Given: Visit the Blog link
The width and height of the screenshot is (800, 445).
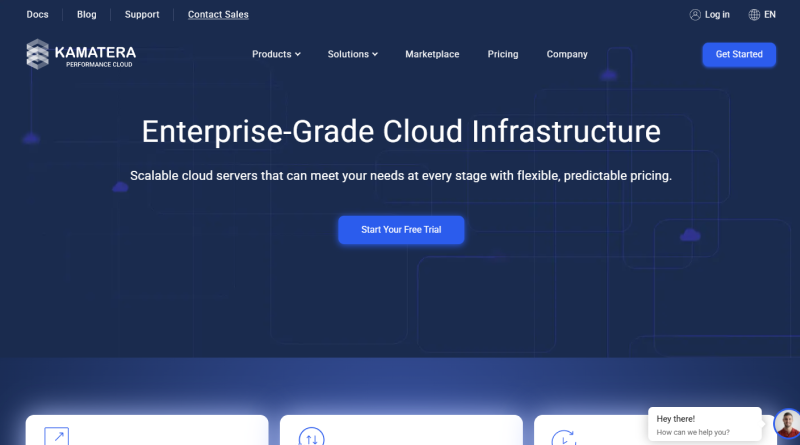Looking at the screenshot, I should coord(86,15).
